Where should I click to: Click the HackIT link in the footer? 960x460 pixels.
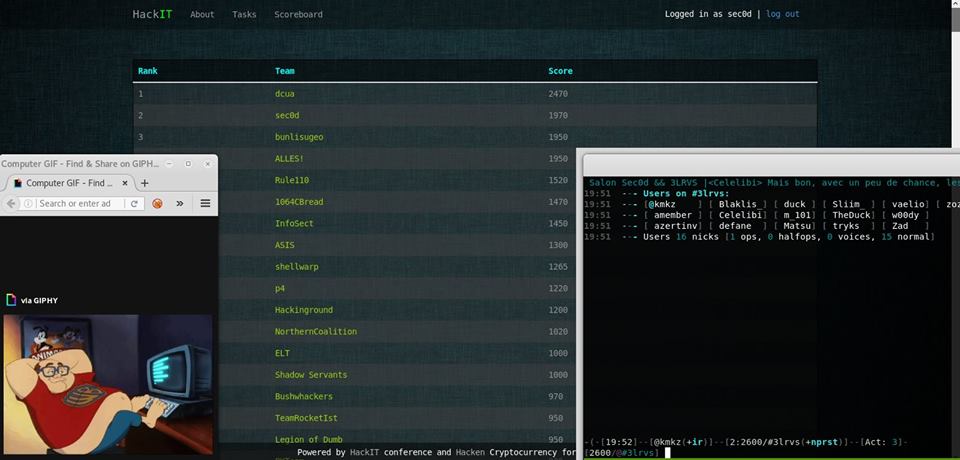[364, 453]
